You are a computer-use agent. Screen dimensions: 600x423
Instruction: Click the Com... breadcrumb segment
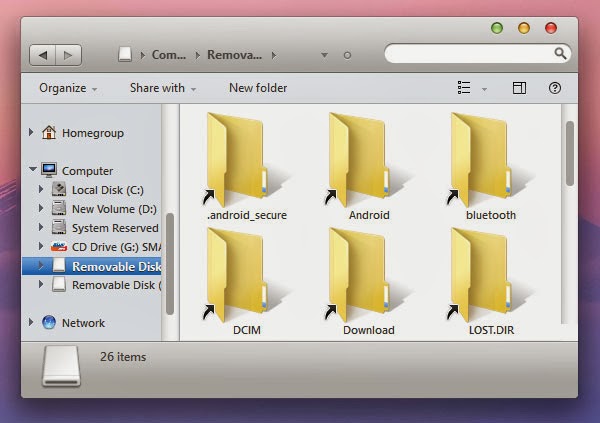[x=169, y=55]
